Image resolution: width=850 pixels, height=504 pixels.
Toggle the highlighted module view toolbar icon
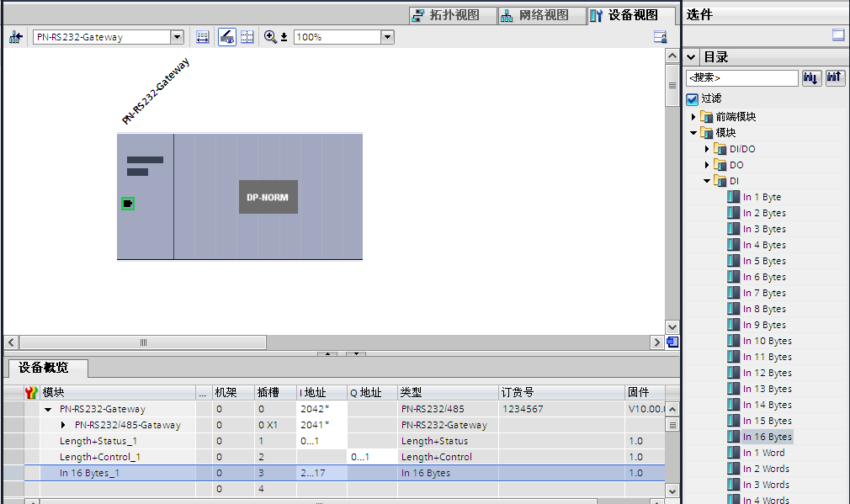tap(227, 37)
